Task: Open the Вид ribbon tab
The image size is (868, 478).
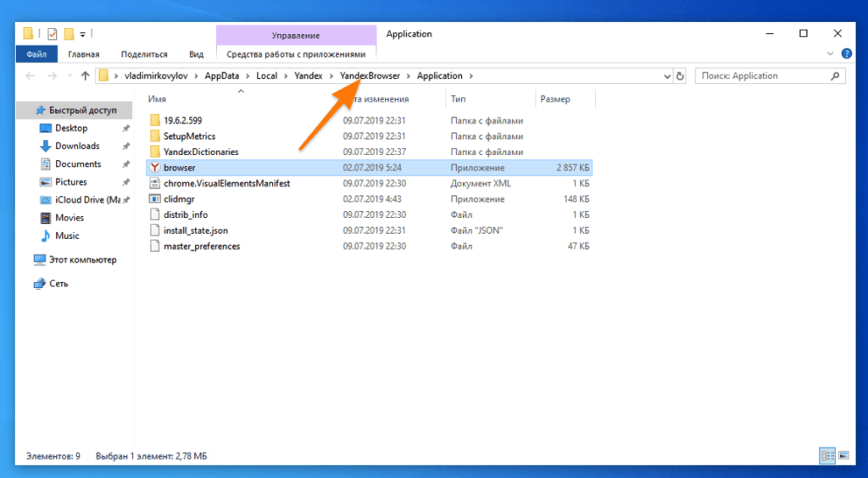Action: pyautogui.click(x=196, y=54)
